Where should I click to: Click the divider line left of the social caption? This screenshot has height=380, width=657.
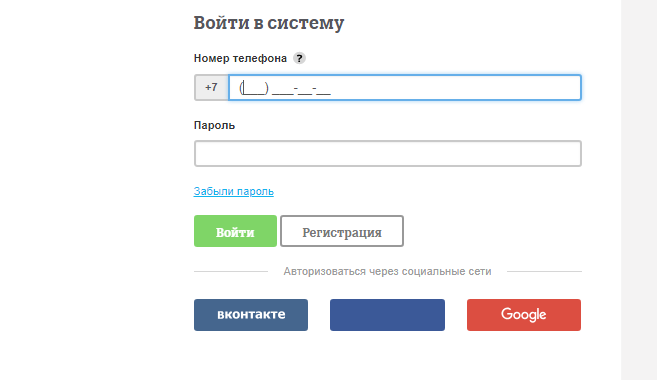231,271
